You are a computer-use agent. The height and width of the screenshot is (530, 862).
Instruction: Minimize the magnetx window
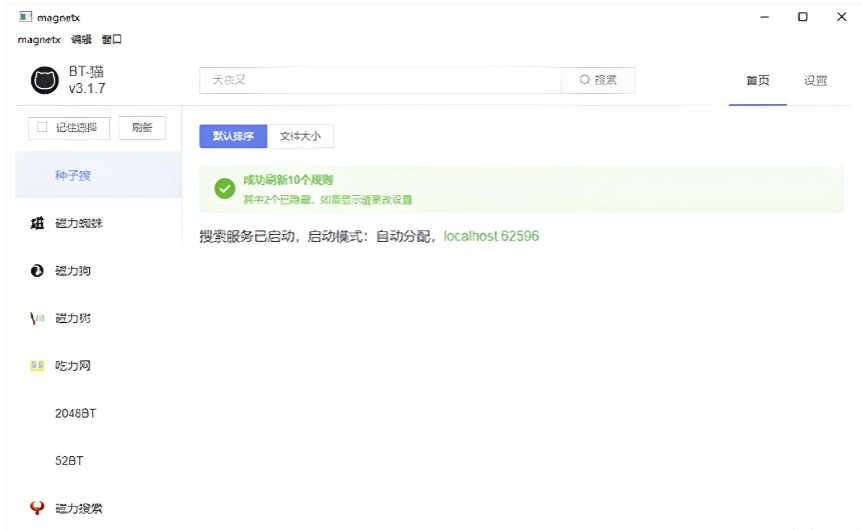point(764,17)
